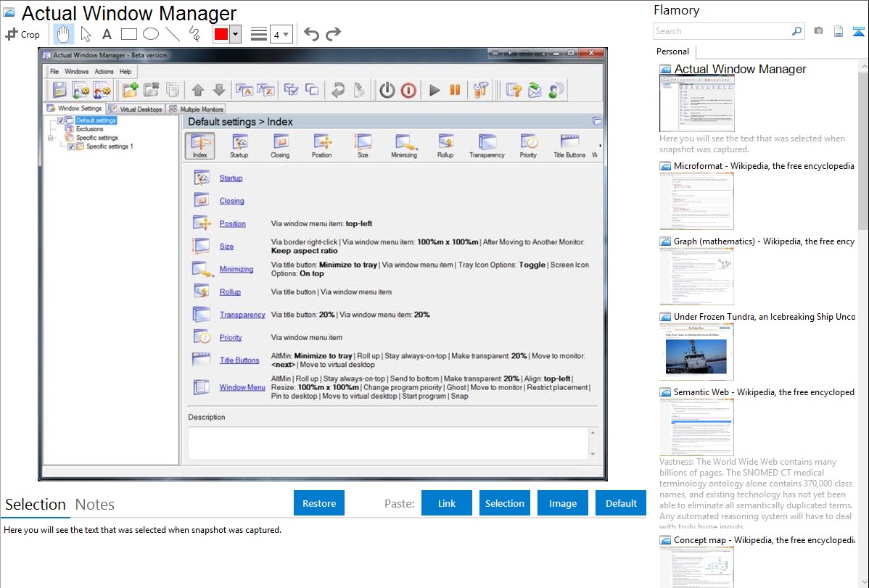The height and width of the screenshot is (588, 869).
Task: Click the camera capture icon
Action: (818, 31)
